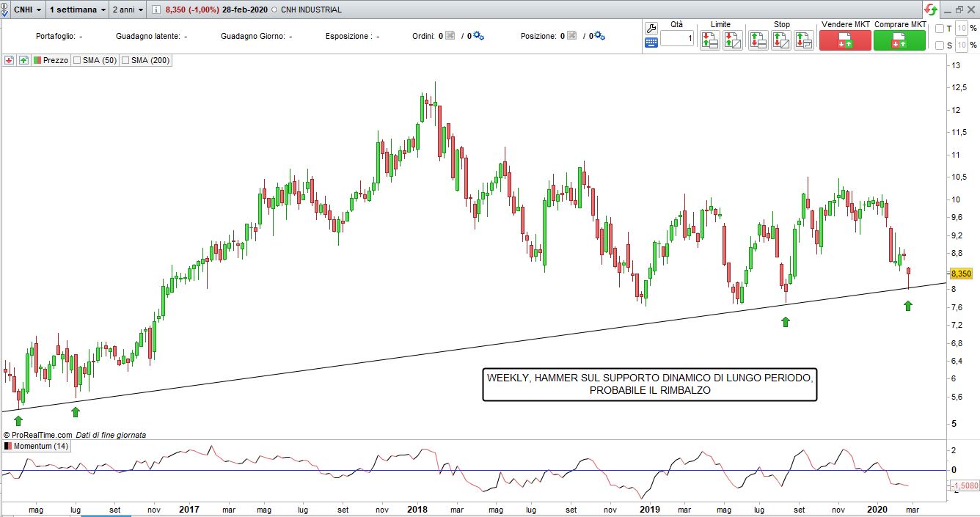Click the Prezzo indicator label

click(x=55, y=61)
